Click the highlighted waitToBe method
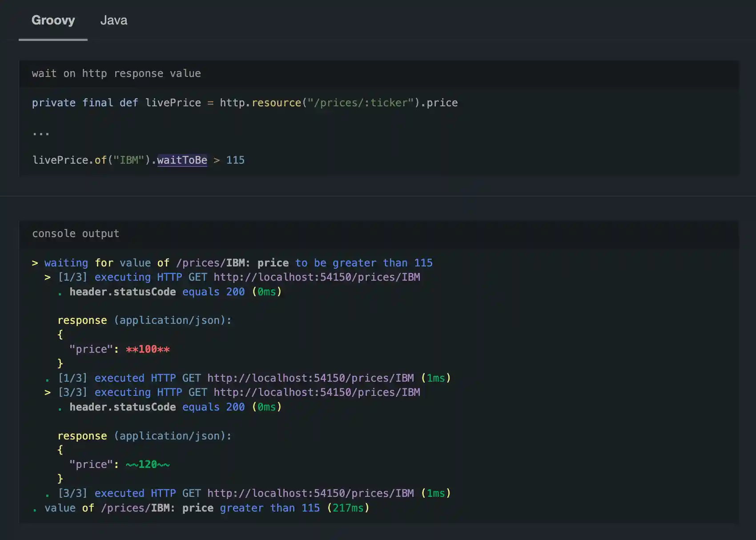Viewport: 756px width, 540px height. pyautogui.click(x=182, y=160)
